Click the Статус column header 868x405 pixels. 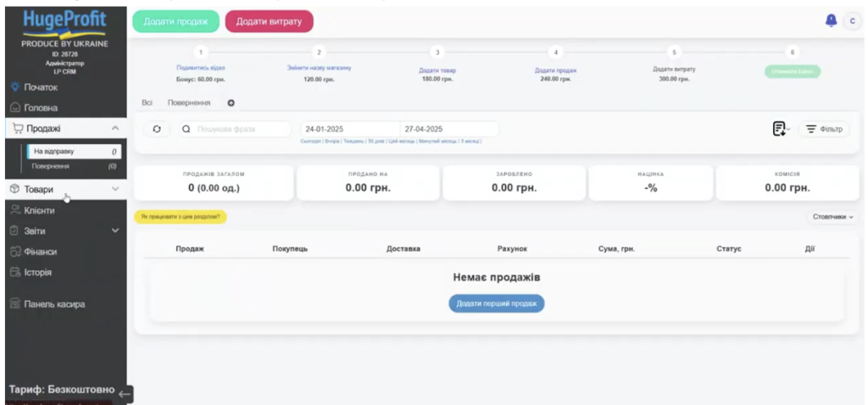coord(728,249)
